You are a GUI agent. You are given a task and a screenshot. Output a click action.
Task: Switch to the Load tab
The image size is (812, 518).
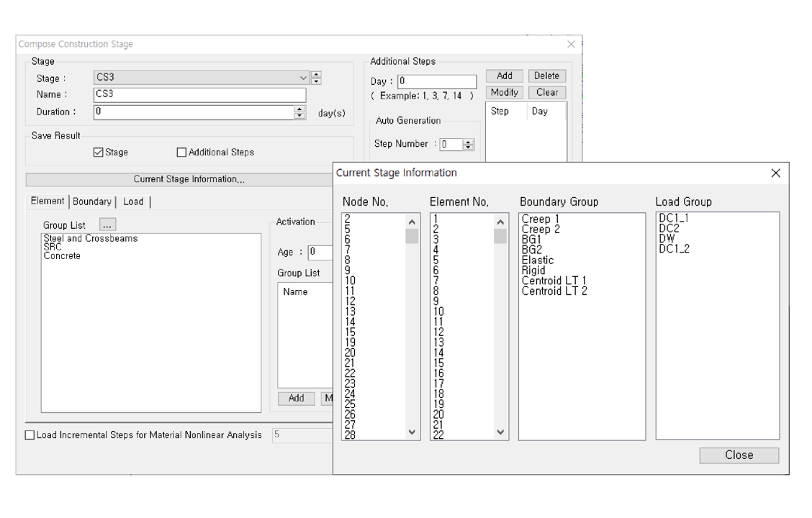[133, 202]
